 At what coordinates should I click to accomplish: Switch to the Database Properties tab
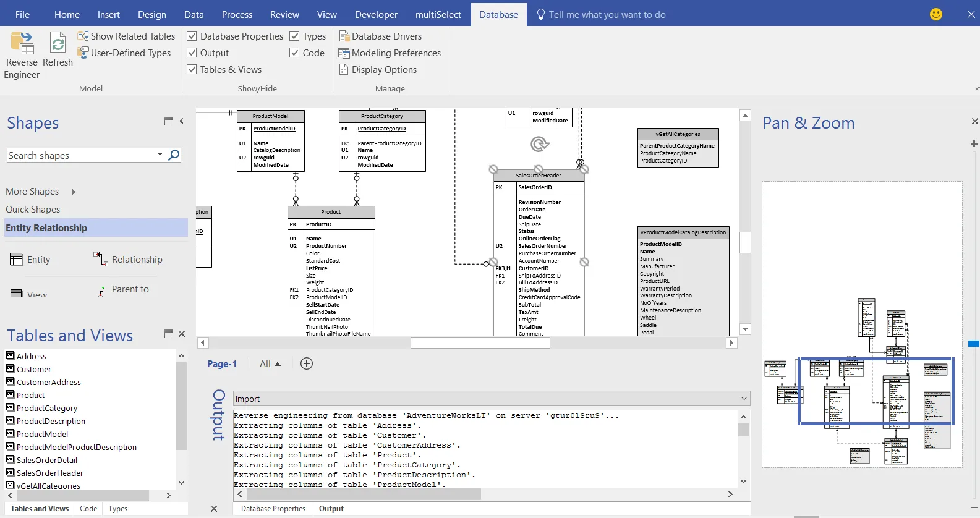[273, 509]
